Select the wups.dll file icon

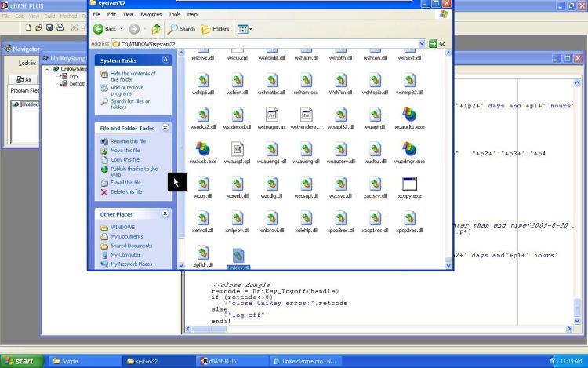coord(203,184)
